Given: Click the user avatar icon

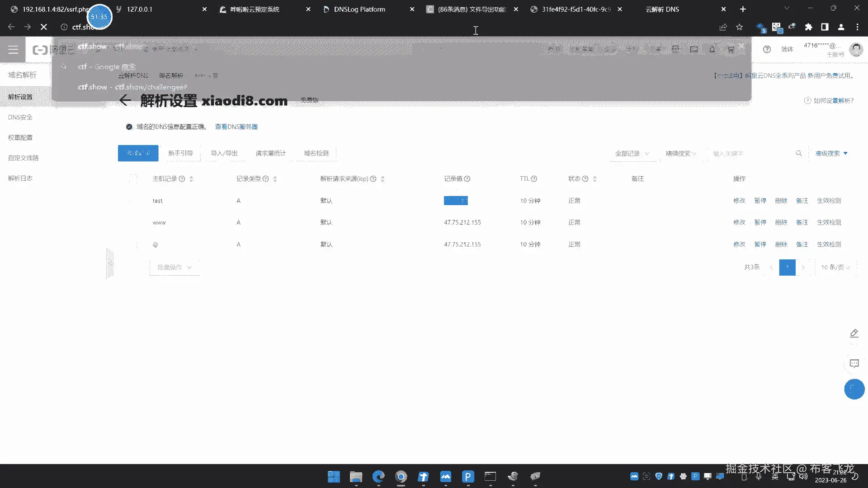Looking at the screenshot, I should (x=856, y=49).
